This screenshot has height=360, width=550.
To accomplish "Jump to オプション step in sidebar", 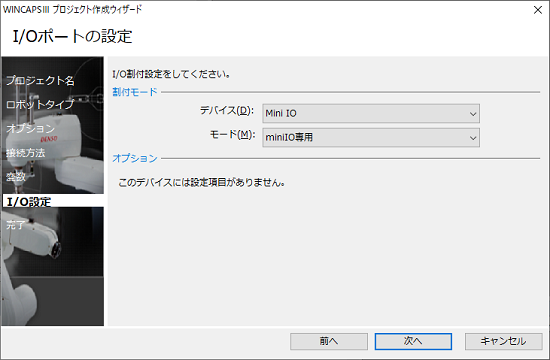I will (x=30, y=128).
